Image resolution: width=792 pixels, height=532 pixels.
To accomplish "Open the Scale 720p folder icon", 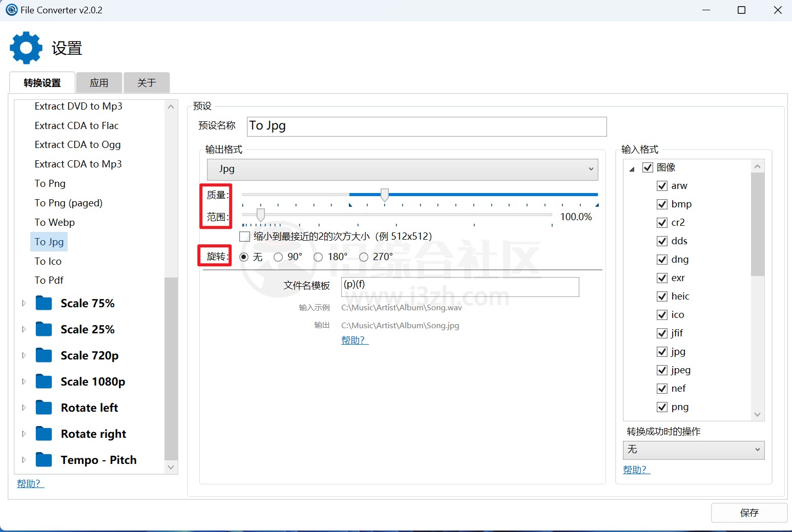I will pos(45,355).
